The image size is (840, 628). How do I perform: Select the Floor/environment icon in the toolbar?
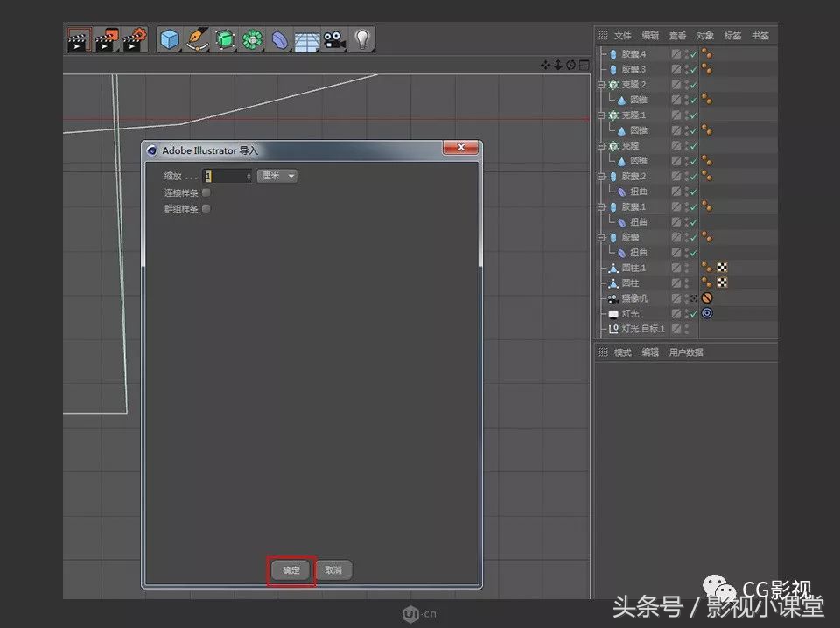307,38
